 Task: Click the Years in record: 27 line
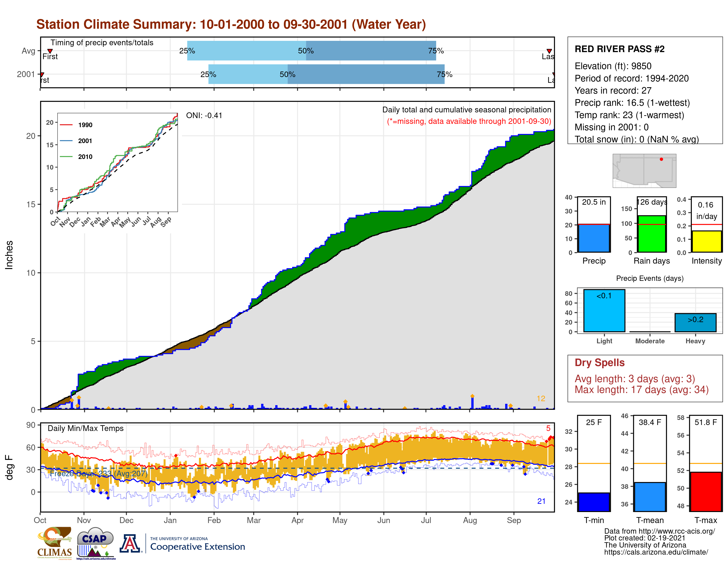point(613,90)
